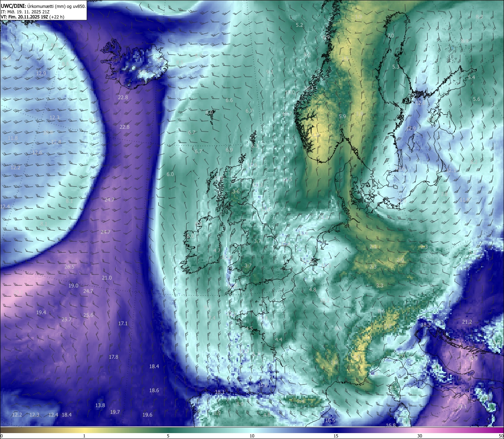Click the 5.9 value over Scandinavia

point(342,116)
